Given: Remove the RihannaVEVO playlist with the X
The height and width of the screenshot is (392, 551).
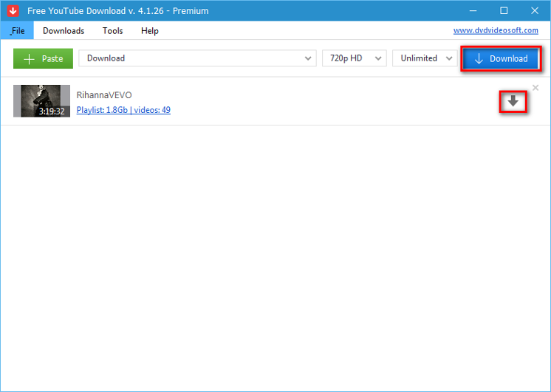Looking at the screenshot, I should click(535, 88).
